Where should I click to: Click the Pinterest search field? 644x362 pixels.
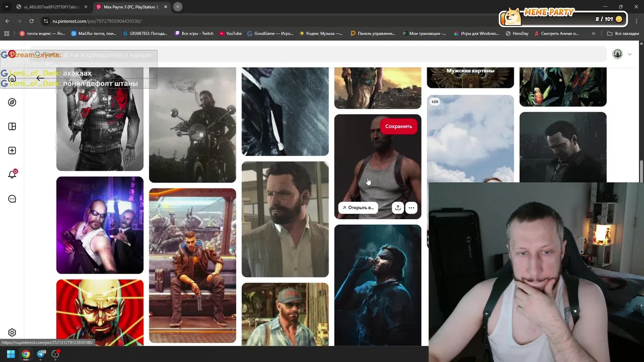(318, 54)
